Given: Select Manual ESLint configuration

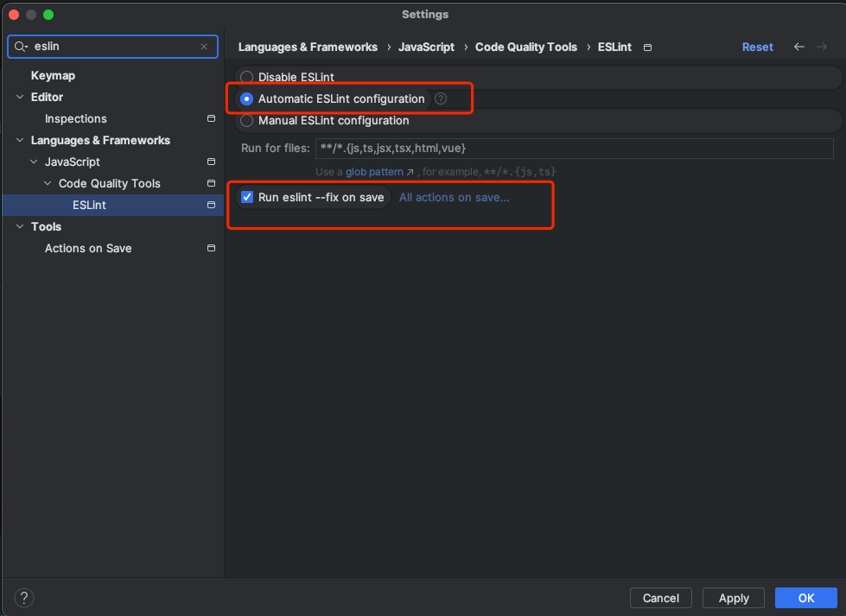Looking at the screenshot, I should coord(246,121).
